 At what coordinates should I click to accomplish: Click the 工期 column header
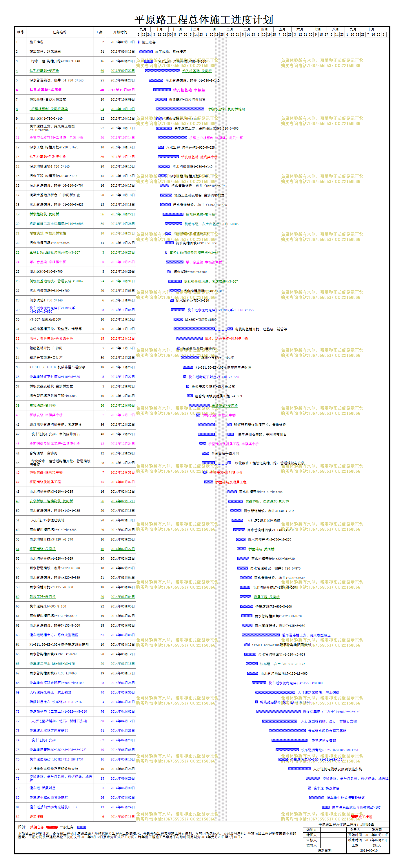click(x=99, y=32)
